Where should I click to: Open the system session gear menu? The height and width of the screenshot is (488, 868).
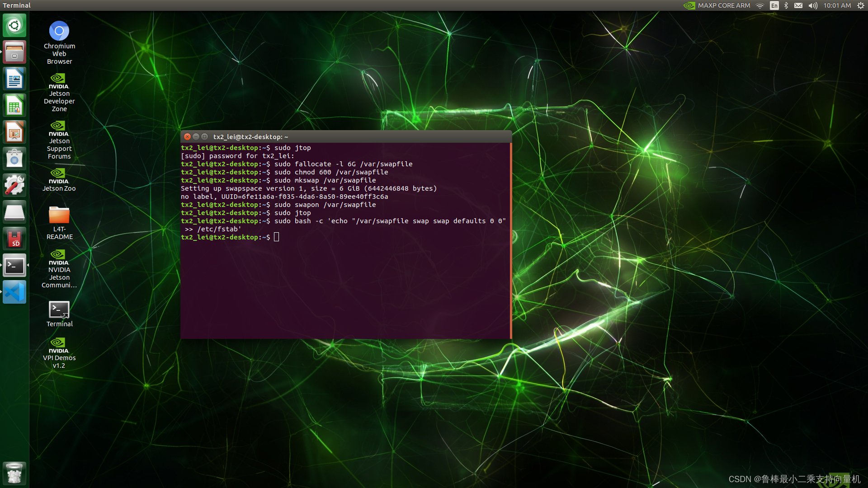860,5
